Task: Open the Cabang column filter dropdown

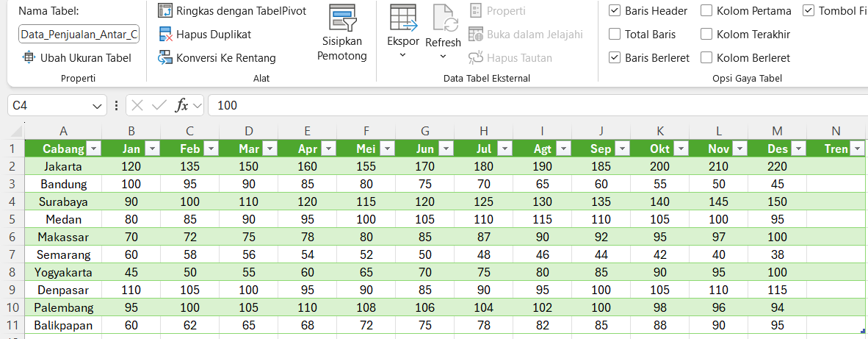Action: (x=93, y=149)
